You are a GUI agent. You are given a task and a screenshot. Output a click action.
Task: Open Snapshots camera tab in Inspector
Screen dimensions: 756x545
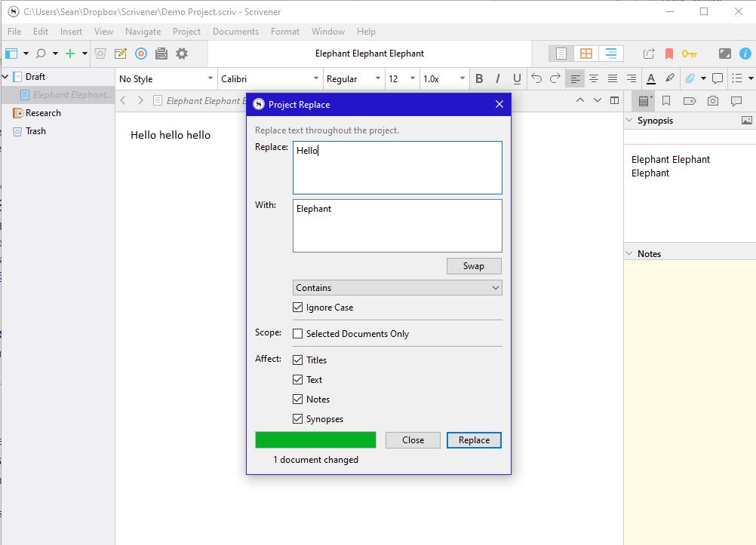[713, 101]
